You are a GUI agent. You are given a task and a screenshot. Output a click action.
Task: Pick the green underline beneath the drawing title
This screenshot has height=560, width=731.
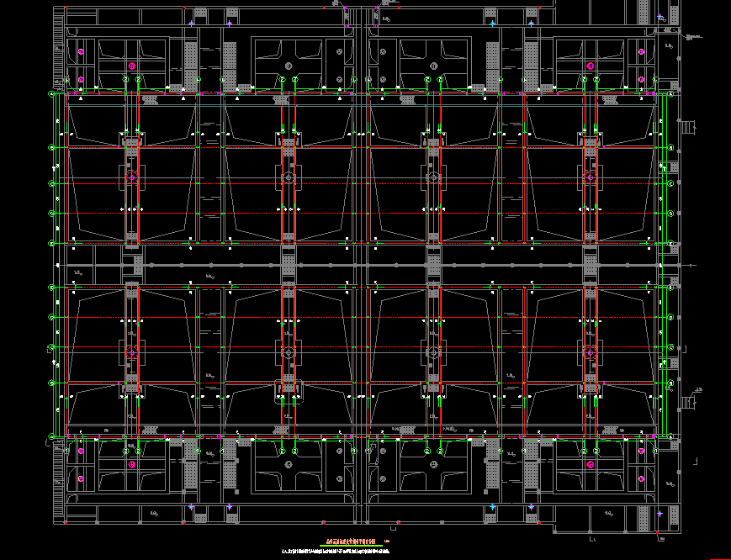351,546
